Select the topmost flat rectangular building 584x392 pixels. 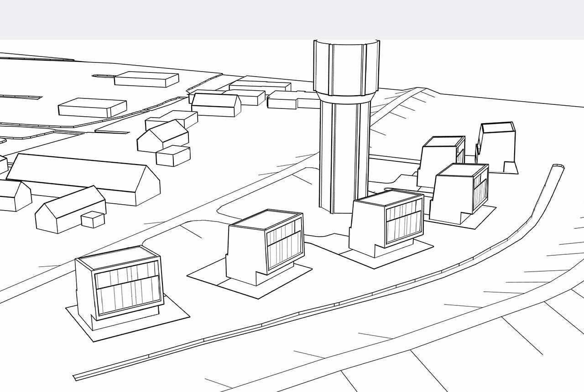146,79
